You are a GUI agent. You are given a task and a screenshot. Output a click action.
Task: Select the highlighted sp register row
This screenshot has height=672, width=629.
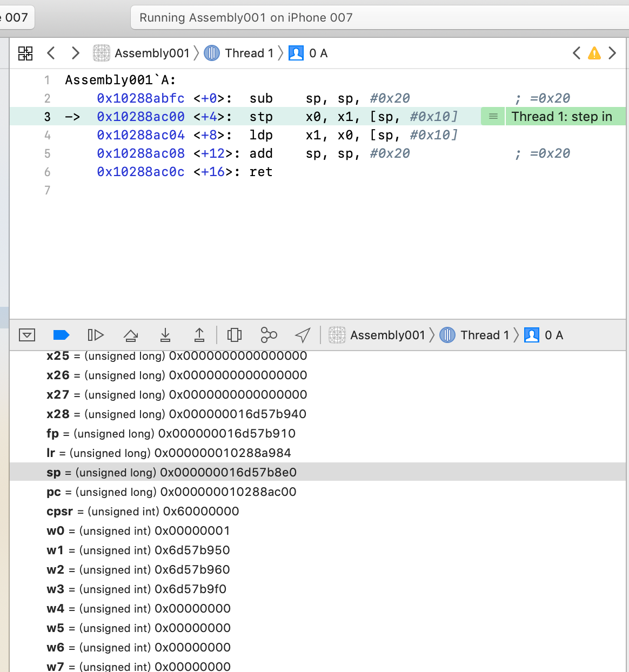coord(318,472)
